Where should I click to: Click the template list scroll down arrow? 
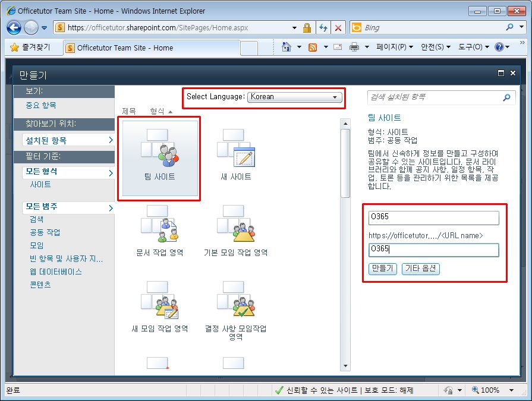click(x=345, y=366)
